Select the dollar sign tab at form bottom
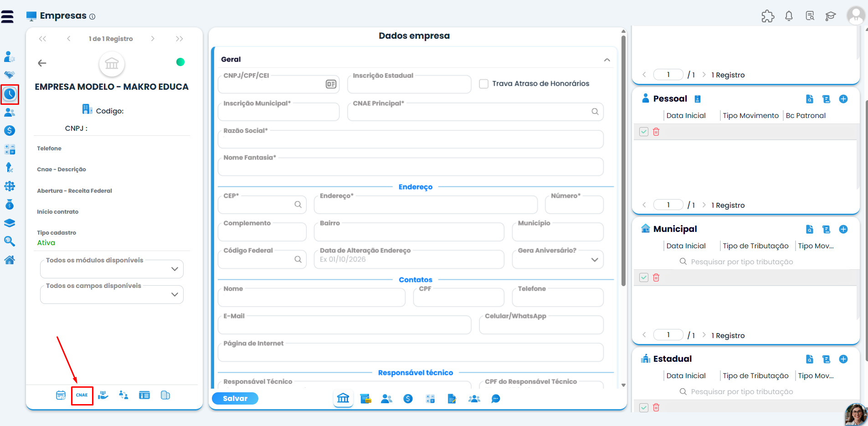868x426 pixels. click(x=408, y=399)
